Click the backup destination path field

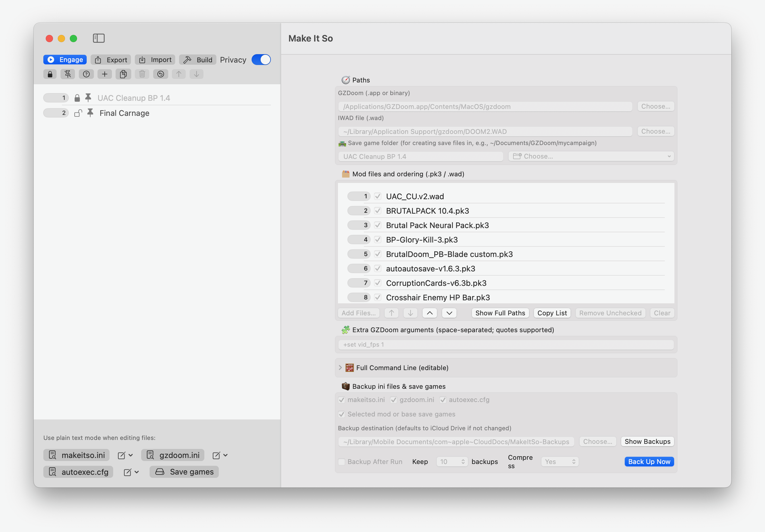[x=456, y=442]
